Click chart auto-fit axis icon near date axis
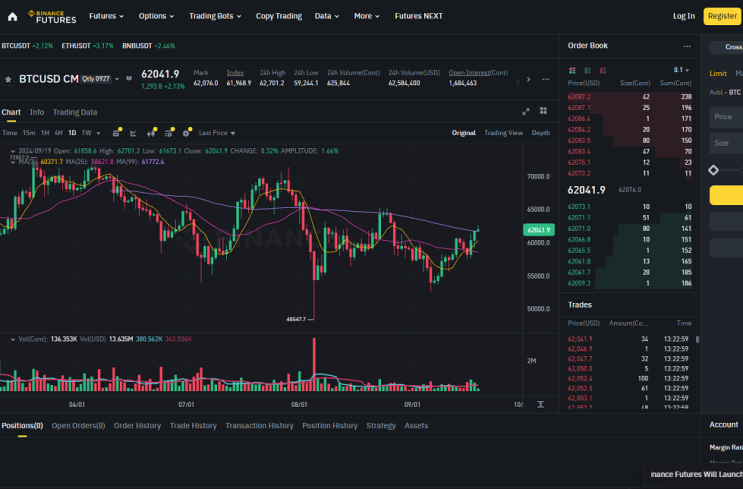Image resolution: width=743 pixels, height=489 pixels. (541, 404)
